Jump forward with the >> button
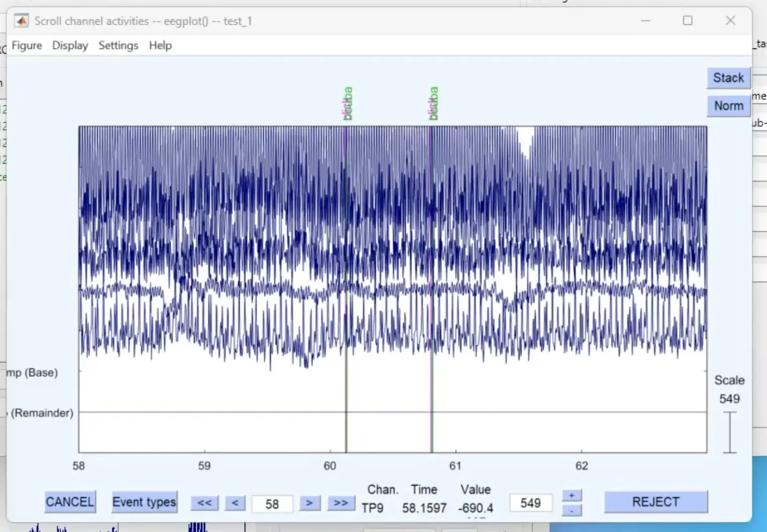Image resolution: width=767 pixels, height=532 pixels. (341, 503)
